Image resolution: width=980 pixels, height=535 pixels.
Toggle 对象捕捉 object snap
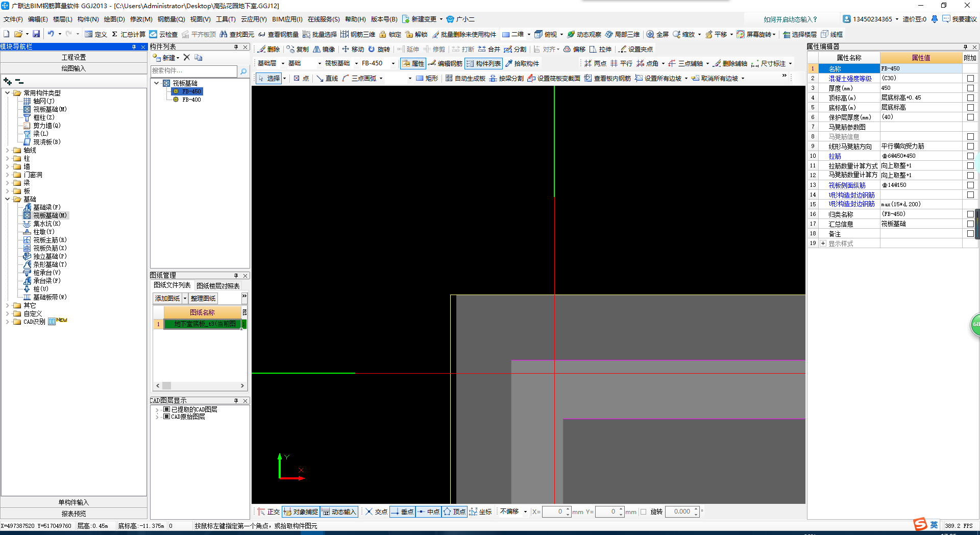pos(301,512)
